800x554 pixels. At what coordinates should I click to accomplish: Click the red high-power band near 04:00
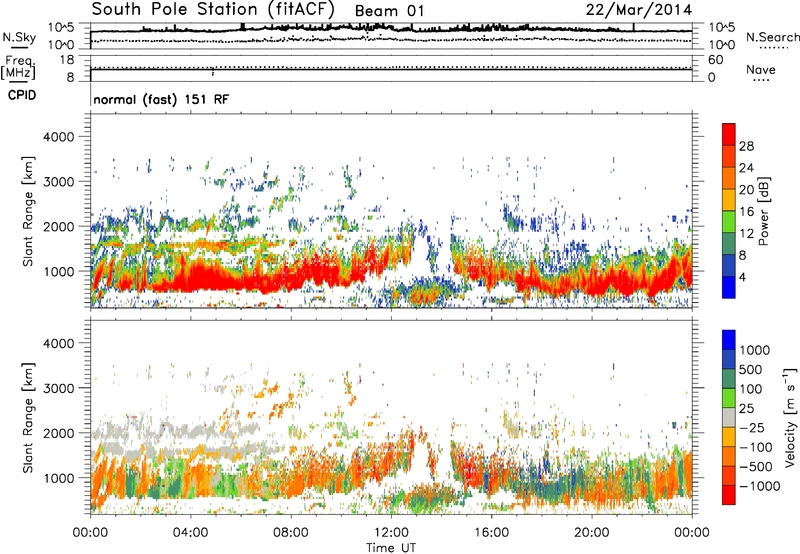coord(204,278)
